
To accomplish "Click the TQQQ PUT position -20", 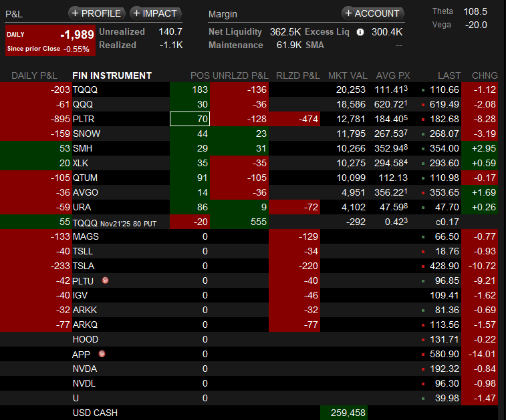I will point(190,222).
